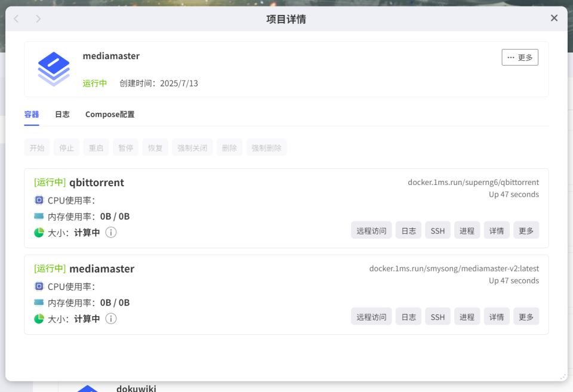573x392 pixels.
Task: Click mediamaster container size info icon
Action: point(111,319)
